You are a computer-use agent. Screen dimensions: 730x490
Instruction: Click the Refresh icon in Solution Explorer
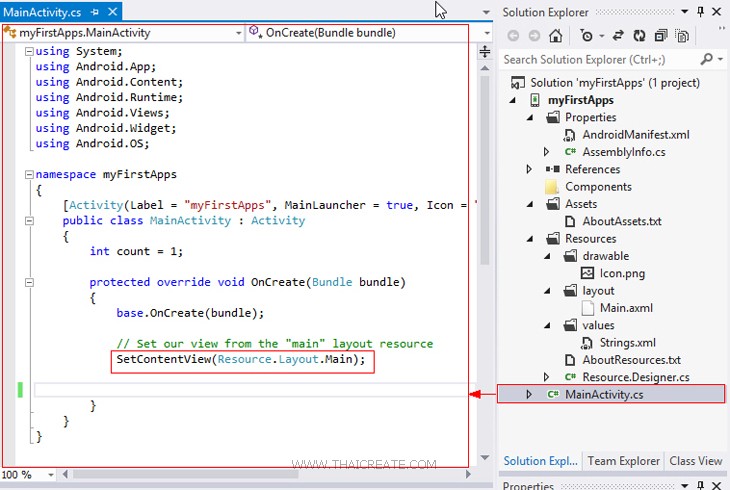(x=639, y=36)
